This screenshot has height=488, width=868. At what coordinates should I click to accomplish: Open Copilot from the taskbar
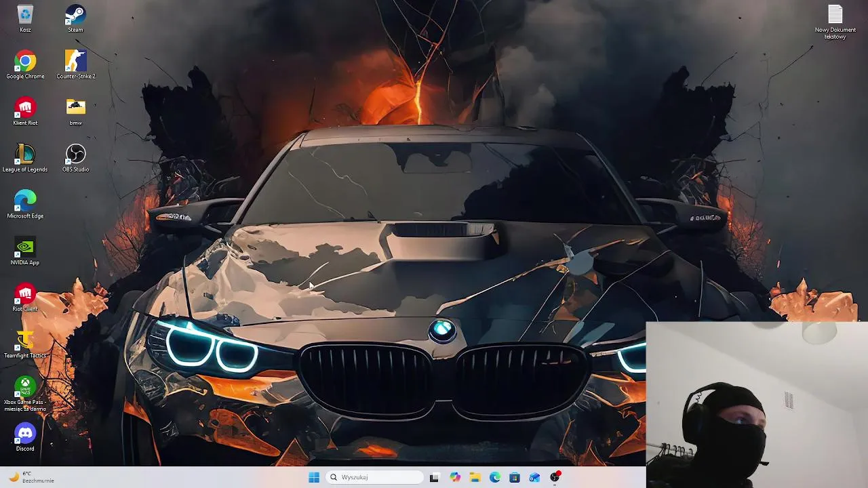click(x=455, y=477)
